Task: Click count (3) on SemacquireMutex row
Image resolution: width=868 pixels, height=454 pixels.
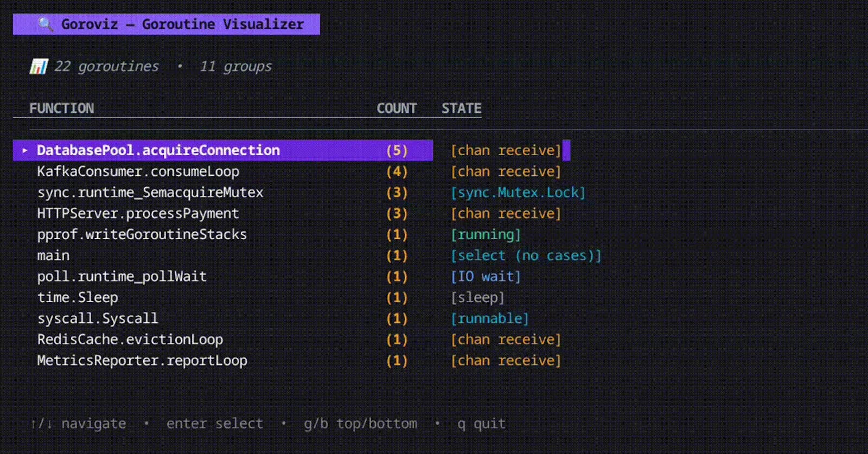Action: tap(397, 193)
